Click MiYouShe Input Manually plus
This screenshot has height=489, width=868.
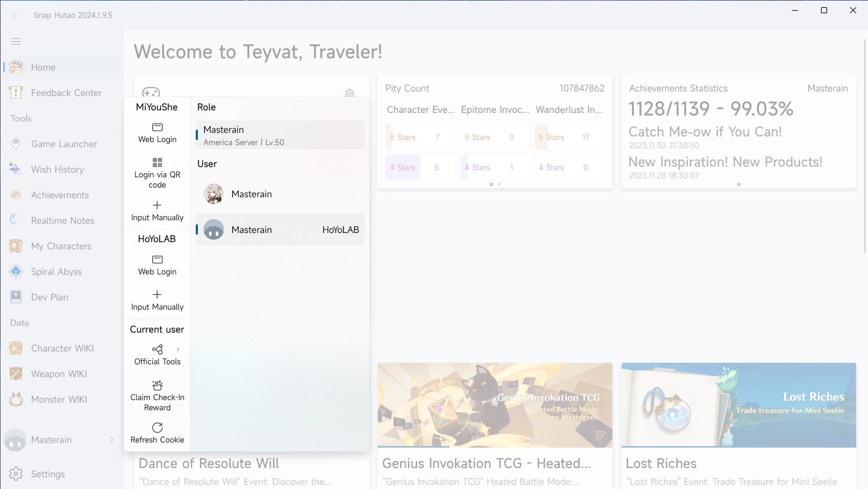157,205
